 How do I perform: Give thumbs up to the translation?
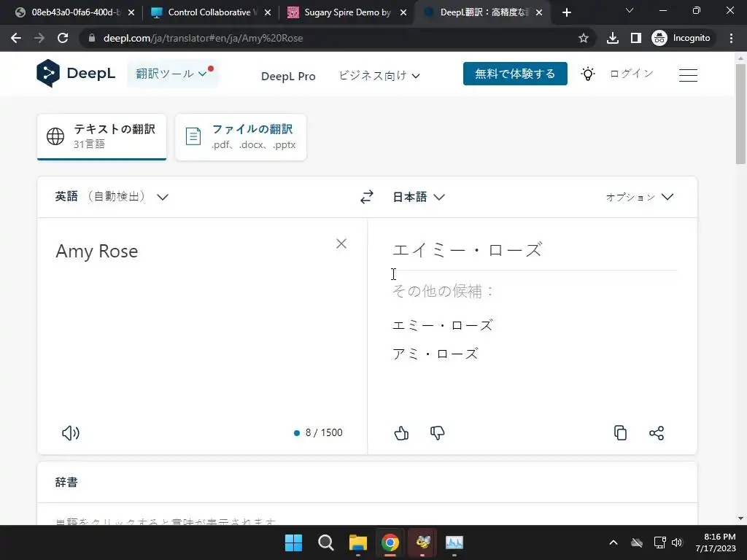coord(401,433)
